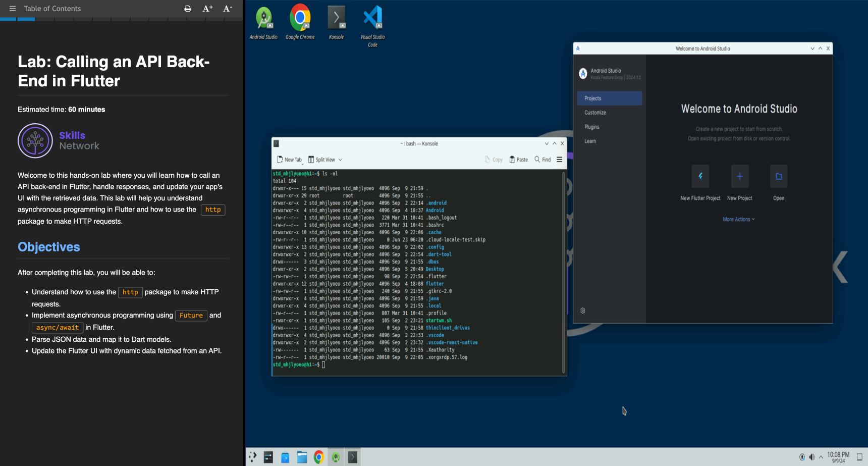The width and height of the screenshot is (868, 466).
Task: Open Dolphin file manager from taskbar
Action: [302, 457]
